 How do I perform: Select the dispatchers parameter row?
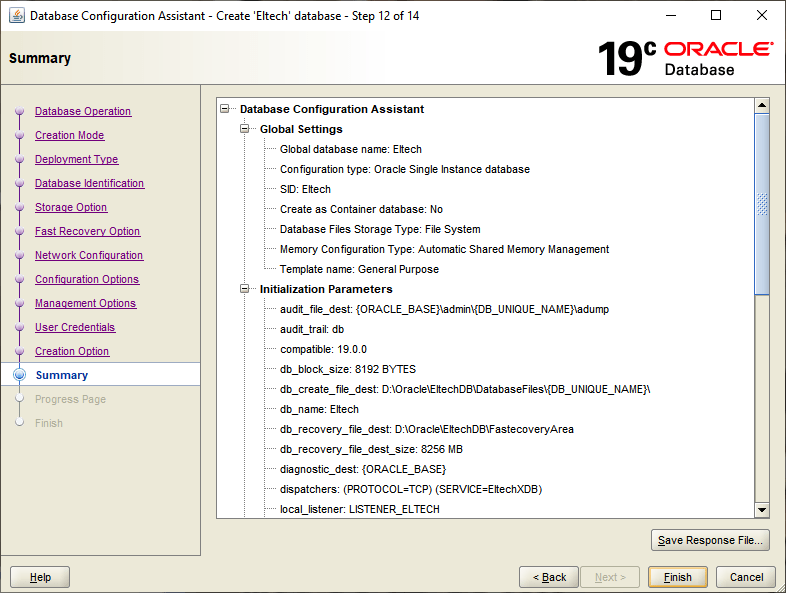[411, 489]
